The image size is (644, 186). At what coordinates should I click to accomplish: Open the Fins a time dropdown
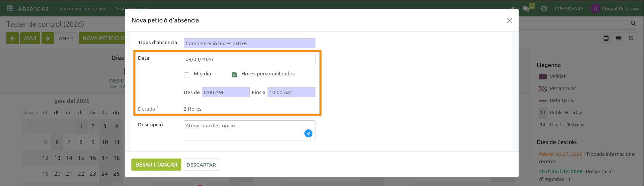coord(291,92)
